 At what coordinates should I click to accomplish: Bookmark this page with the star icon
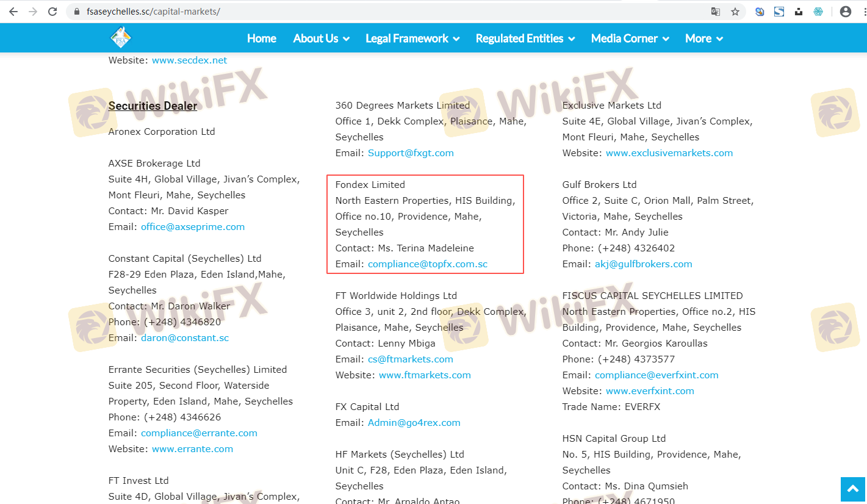(735, 12)
